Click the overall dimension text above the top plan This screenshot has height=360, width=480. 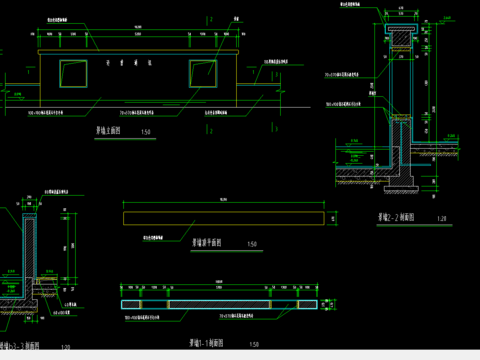(x=223, y=199)
